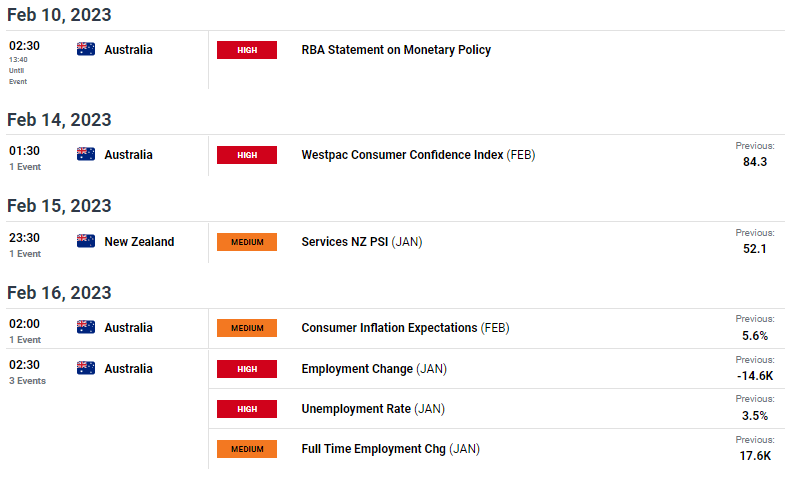This screenshot has width=785, height=480.
Task: Click the MEDIUM badge for Services NZ PSI
Action: click(247, 242)
